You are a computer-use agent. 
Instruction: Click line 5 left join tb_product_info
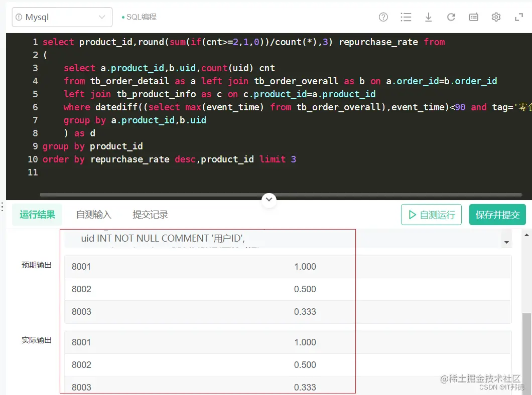point(219,94)
